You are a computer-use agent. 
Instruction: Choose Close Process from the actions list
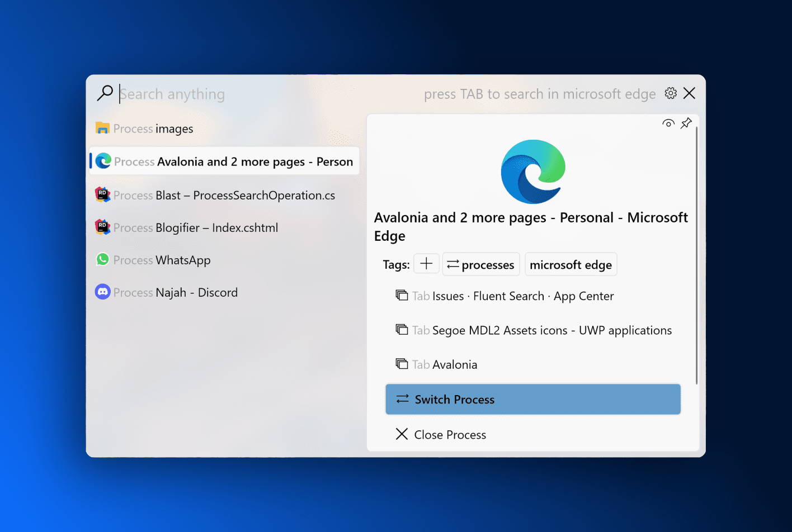pos(450,434)
